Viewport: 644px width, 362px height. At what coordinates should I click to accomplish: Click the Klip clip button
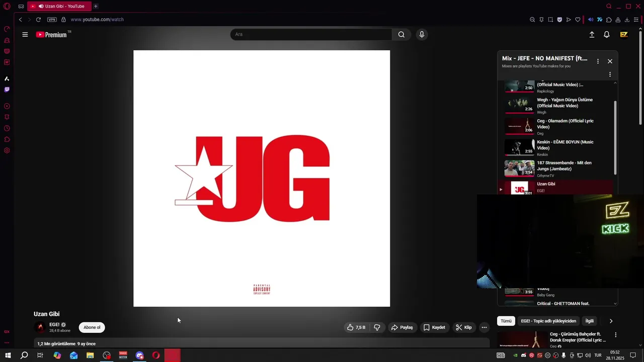pyautogui.click(x=464, y=327)
